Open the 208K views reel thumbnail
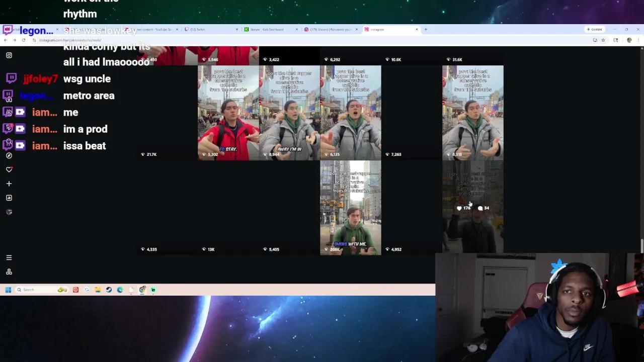Viewport: 644px width, 362px height. 351,208
